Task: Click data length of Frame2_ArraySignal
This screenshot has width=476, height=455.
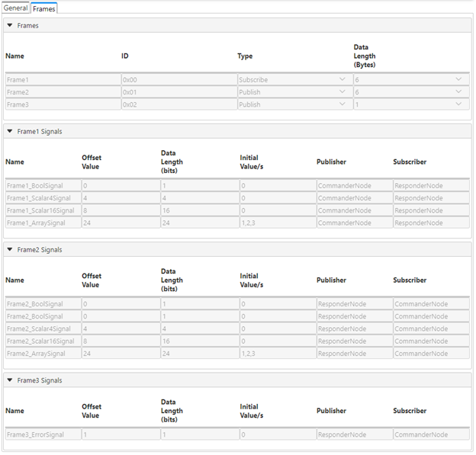Action: click(200, 354)
